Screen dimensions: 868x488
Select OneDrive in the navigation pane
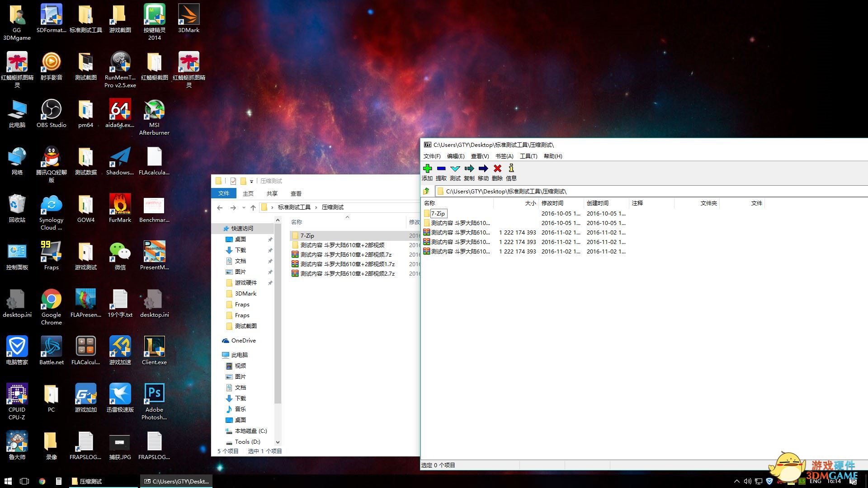pos(243,340)
